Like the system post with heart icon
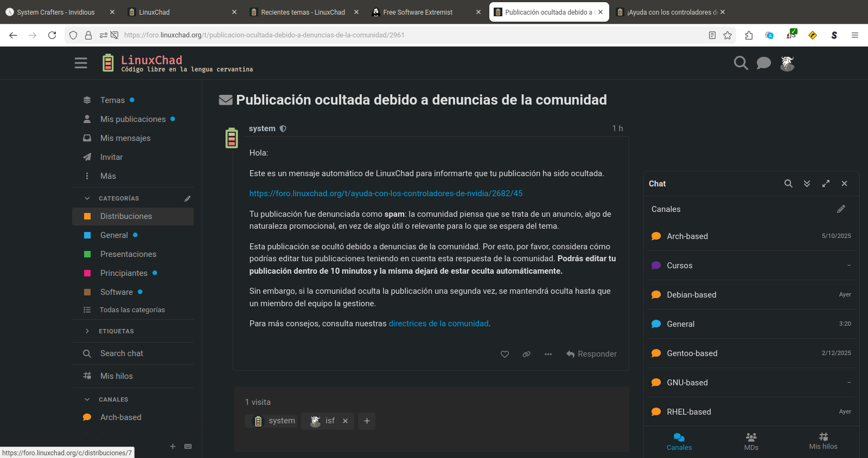The width and height of the screenshot is (868, 458). coord(505,354)
